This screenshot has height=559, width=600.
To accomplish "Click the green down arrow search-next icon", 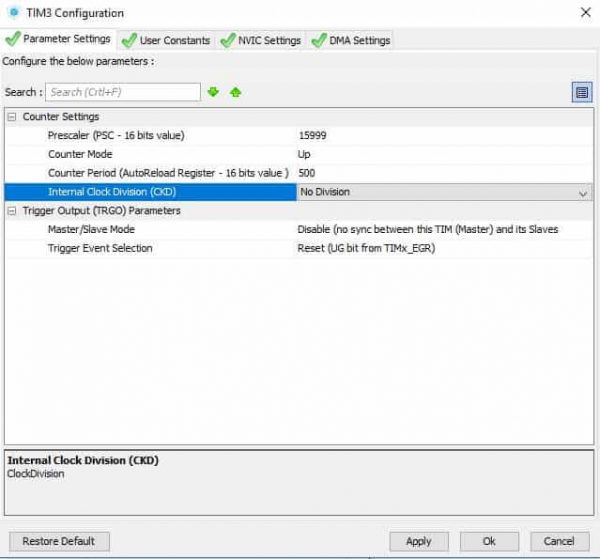I will (x=213, y=92).
